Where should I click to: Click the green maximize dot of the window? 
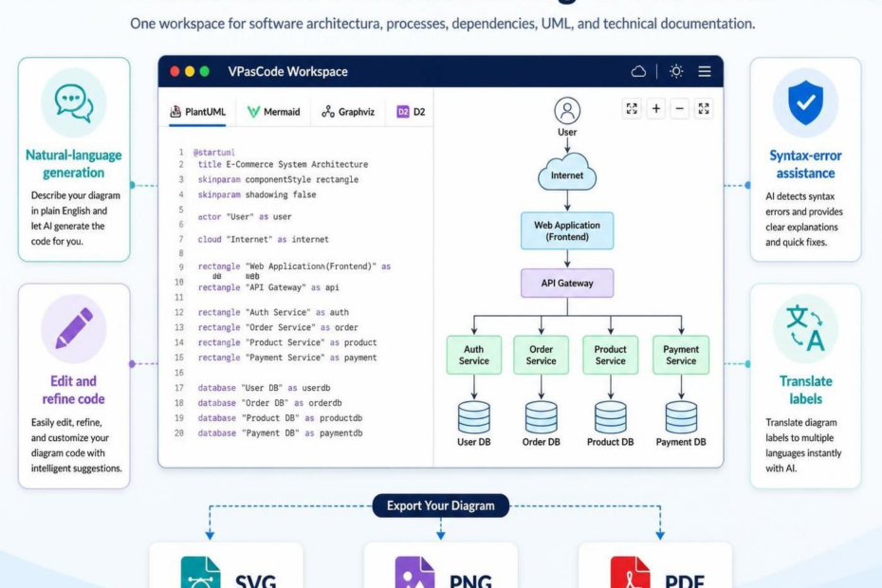click(205, 71)
